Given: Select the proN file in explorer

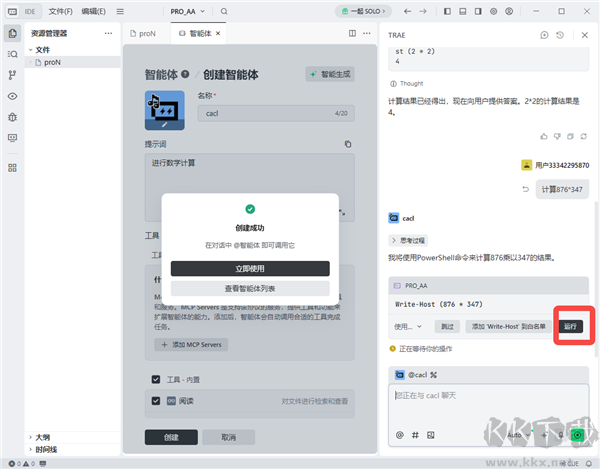Looking at the screenshot, I should (x=73, y=62).
